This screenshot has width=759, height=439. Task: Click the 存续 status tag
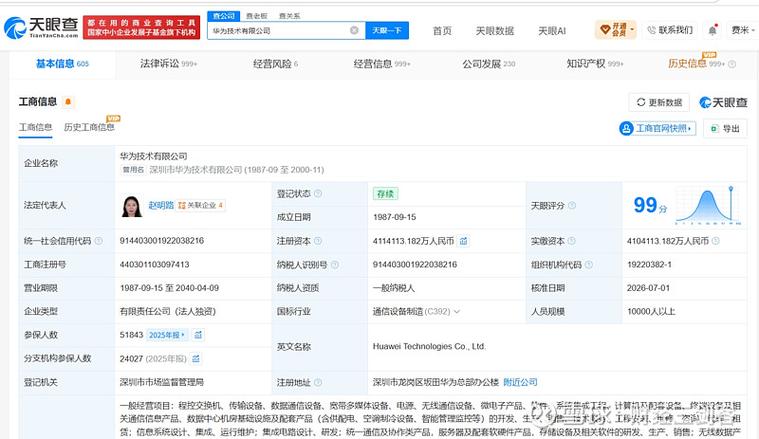pyautogui.click(x=385, y=194)
